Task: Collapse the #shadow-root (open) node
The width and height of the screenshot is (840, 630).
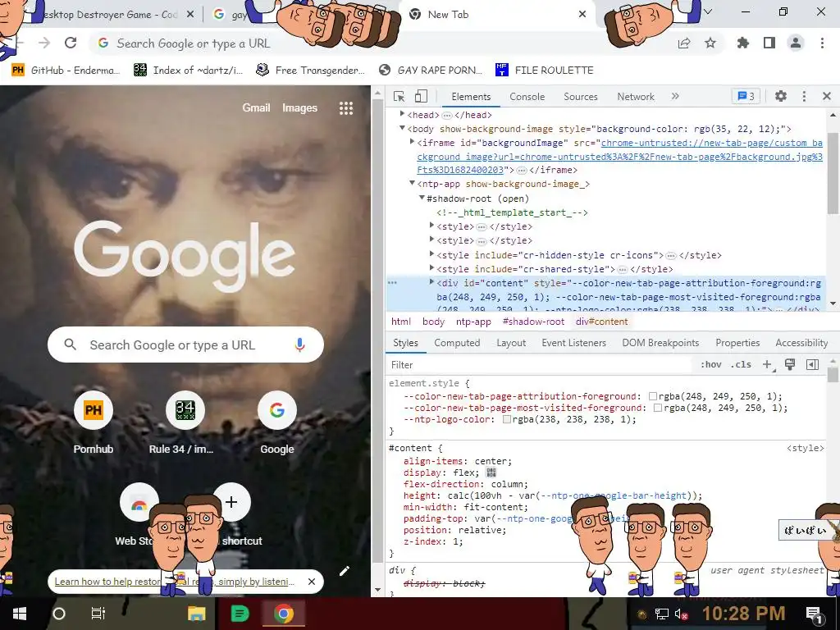Action: tap(422, 198)
